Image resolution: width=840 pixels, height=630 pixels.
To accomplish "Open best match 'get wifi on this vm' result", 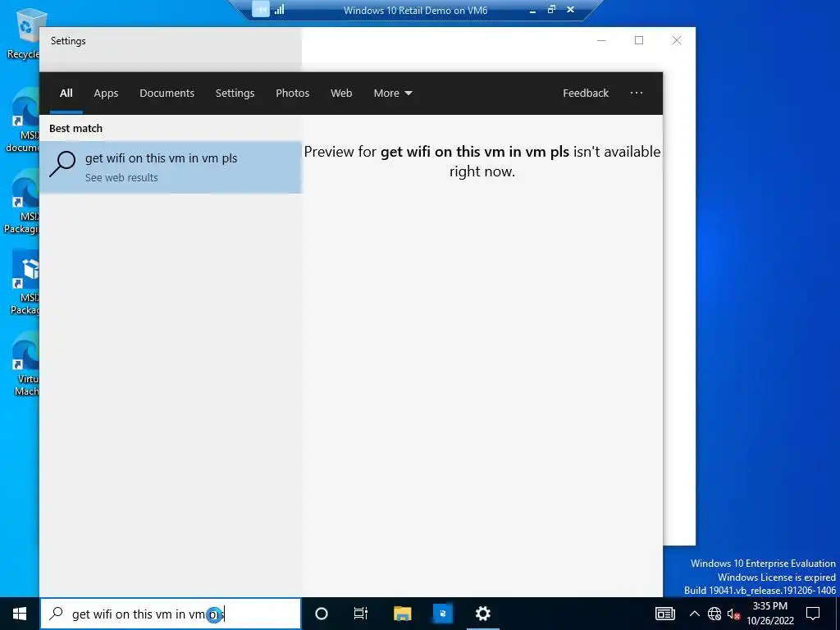I will click(x=171, y=167).
